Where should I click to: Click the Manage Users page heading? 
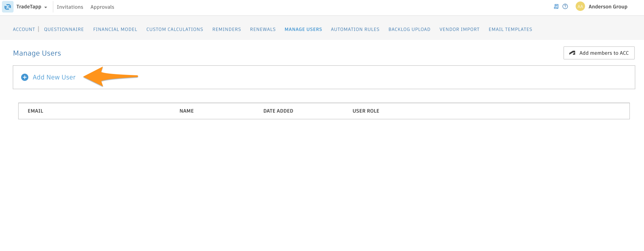pos(37,53)
